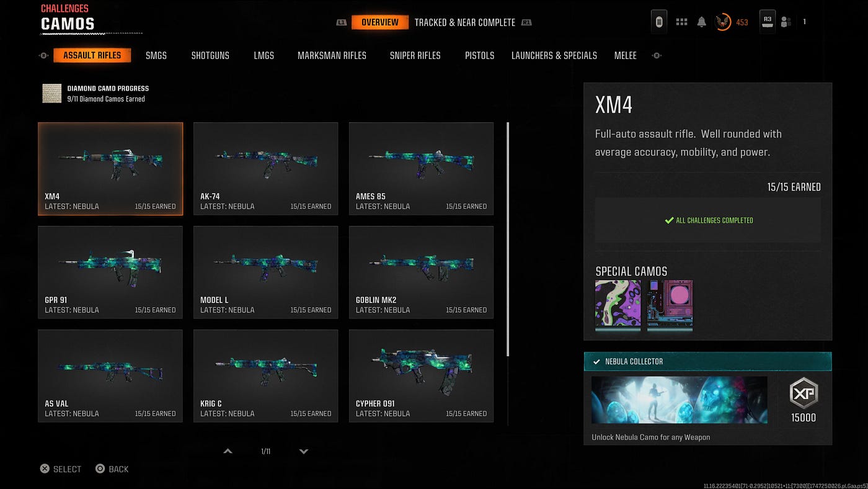
Task: Open the Krig C weapon card
Action: (x=266, y=376)
